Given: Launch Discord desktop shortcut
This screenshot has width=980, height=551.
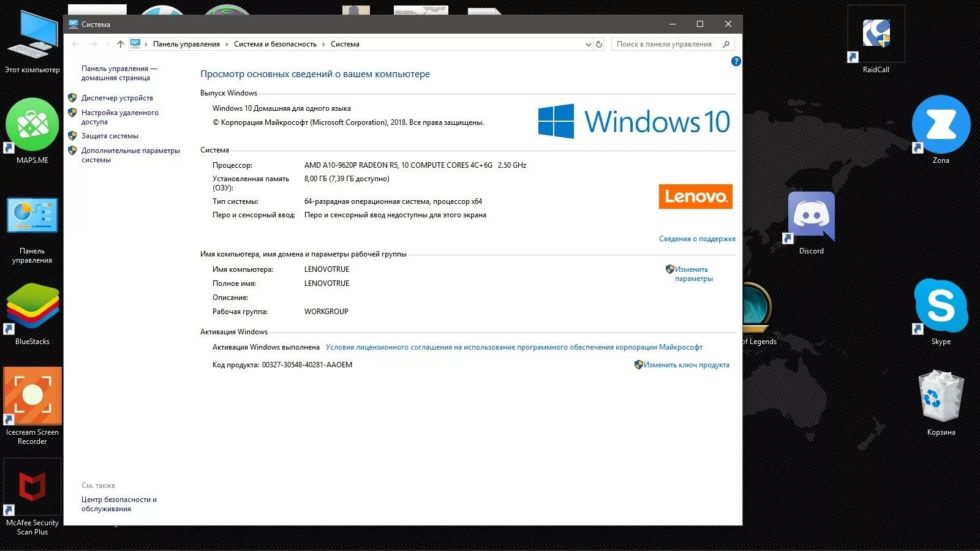Looking at the screenshot, I should 811,223.
